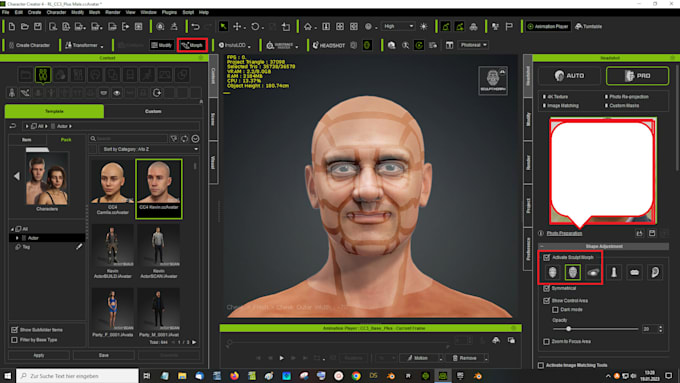Toggle the Activate Sculpt Morph checkbox
The height and width of the screenshot is (383, 680).
(x=546, y=257)
